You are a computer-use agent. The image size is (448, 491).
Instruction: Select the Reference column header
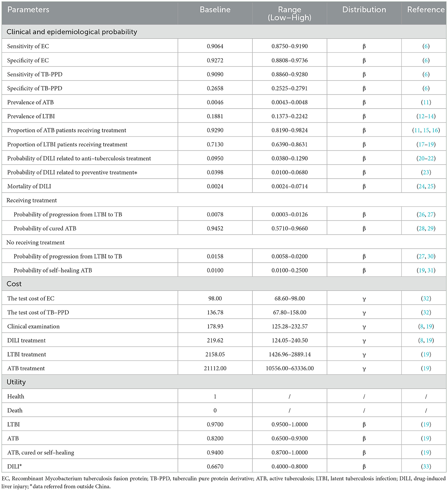click(426, 10)
